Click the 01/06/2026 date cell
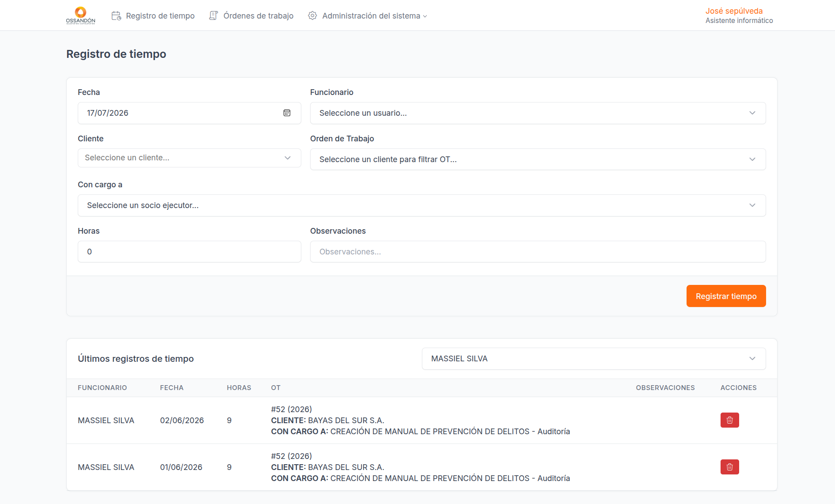Image resolution: width=835 pixels, height=504 pixels. click(181, 467)
